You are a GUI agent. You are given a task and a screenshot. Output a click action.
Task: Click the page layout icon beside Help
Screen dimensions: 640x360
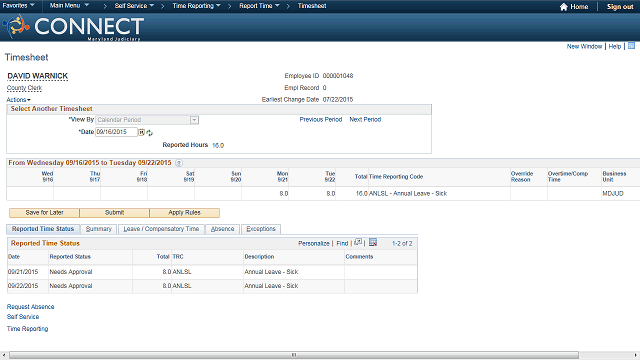click(x=631, y=46)
